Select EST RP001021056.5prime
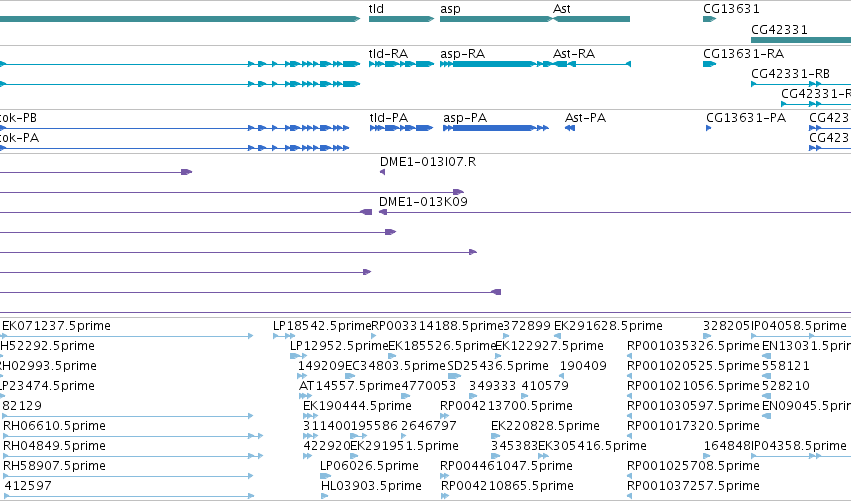Image resolution: width=851 pixels, height=501 pixels. (693, 386)
